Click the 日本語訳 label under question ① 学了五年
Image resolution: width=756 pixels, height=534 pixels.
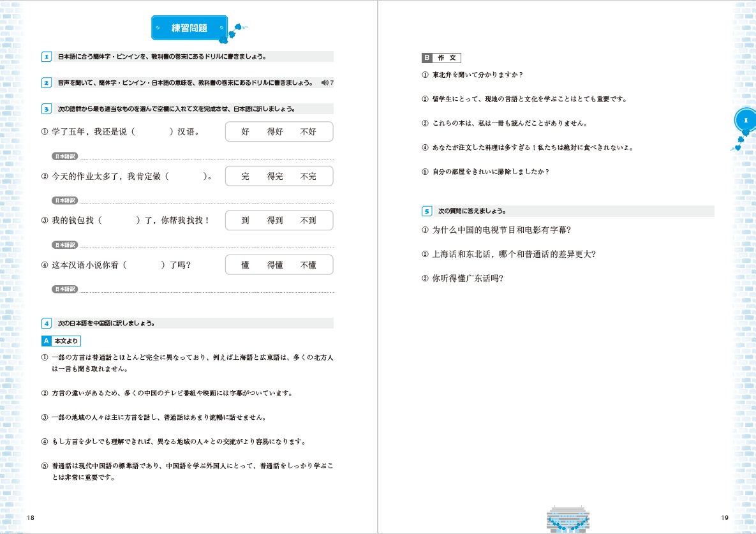64,156
